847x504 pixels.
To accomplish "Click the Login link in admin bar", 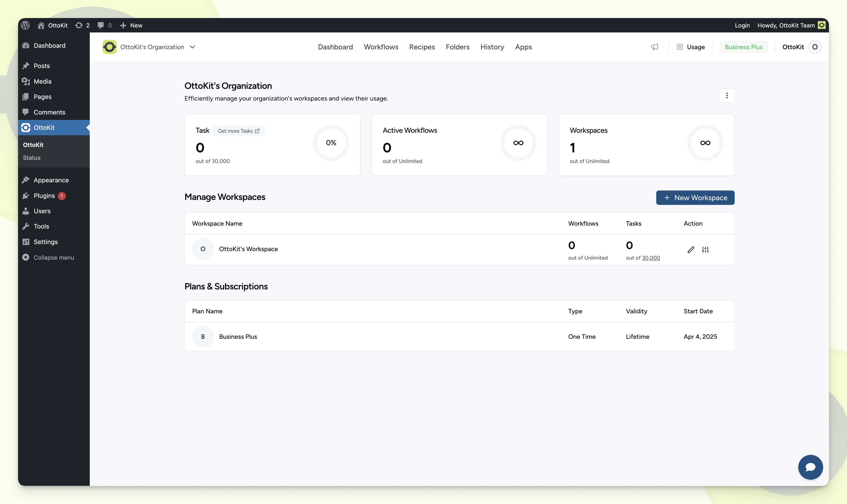I will coord(742,25).
